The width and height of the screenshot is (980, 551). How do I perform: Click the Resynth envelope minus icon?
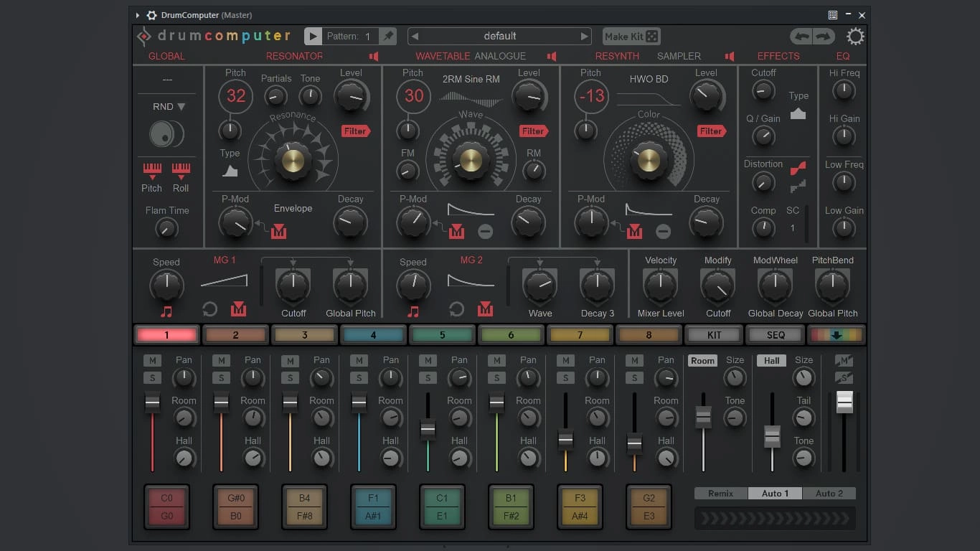click(x=664, y=231)
